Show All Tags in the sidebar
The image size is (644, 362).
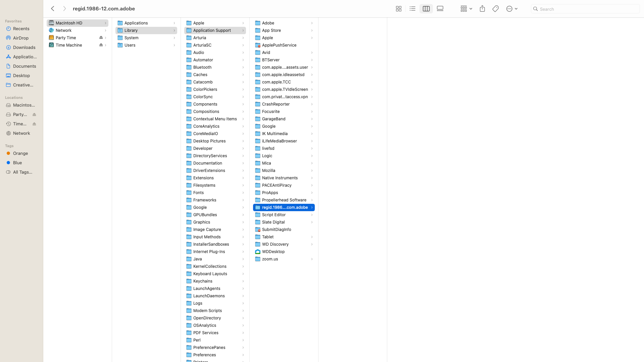coord(21,172)
